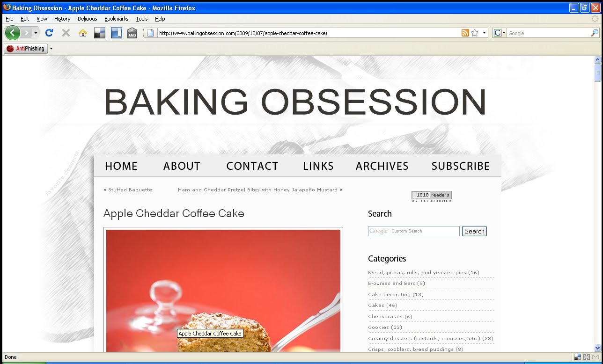Open the History menu
Image resolution: width=603 pixels, height=364 pixels.
click(x=62, y=19)
